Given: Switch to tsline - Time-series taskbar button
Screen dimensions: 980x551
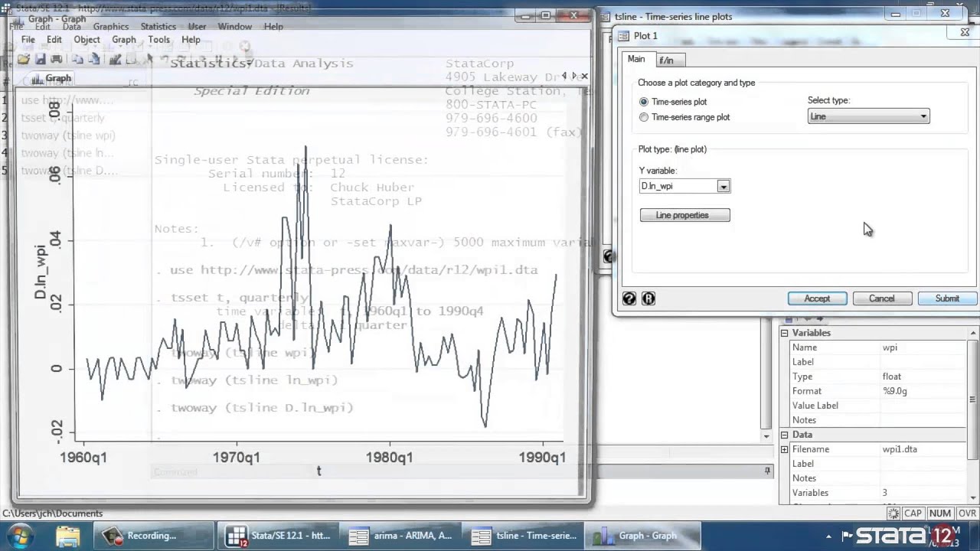Looking at the screenshot, I should pos(522,536).
